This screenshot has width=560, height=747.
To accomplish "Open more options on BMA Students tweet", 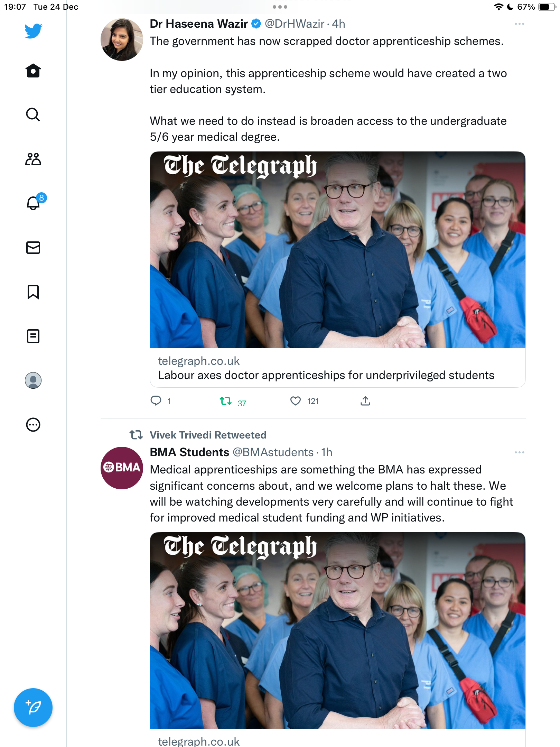I will click(x=519, y=452).
